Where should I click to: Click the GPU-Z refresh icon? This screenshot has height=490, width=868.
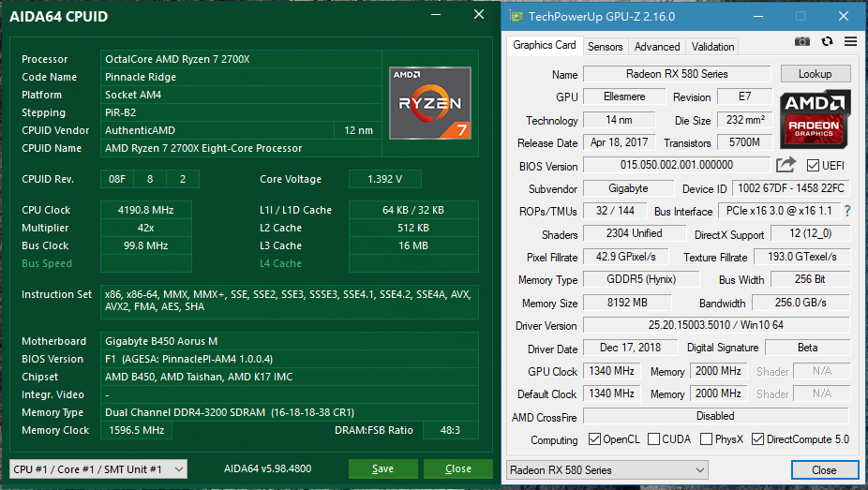coord(827,41)
